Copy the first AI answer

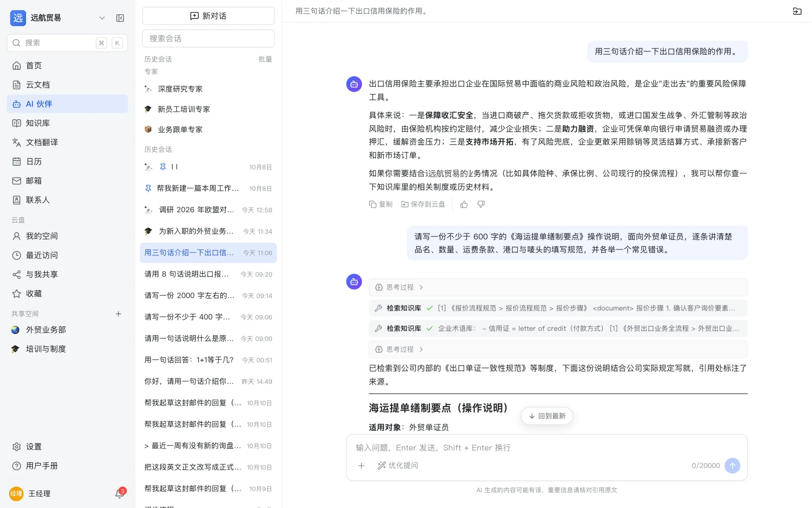pos(381,205)
